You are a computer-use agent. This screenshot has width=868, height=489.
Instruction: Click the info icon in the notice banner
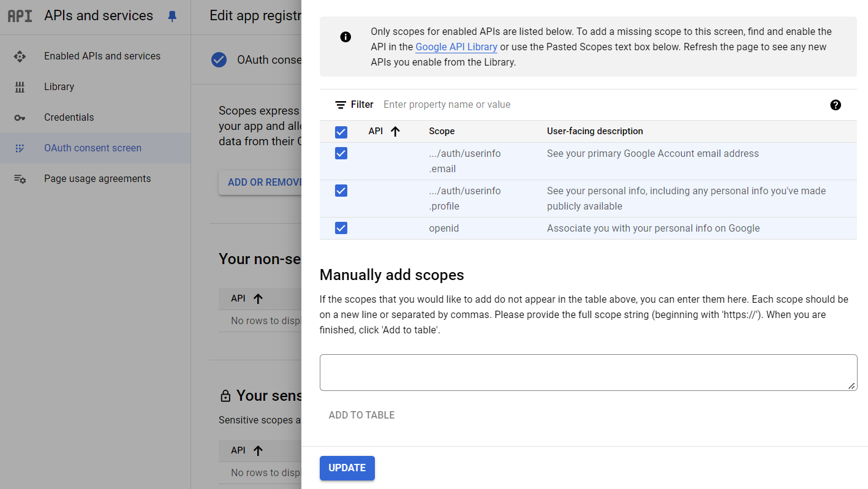coord(345,37)
